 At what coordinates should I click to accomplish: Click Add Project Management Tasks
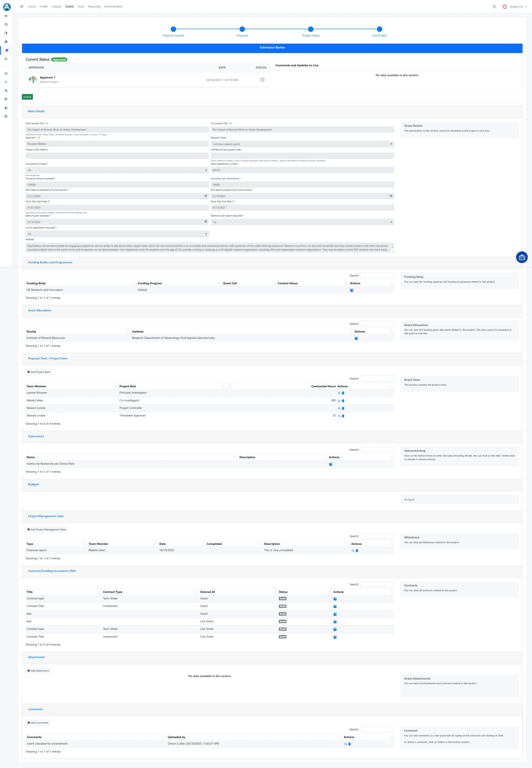[47, 529]
